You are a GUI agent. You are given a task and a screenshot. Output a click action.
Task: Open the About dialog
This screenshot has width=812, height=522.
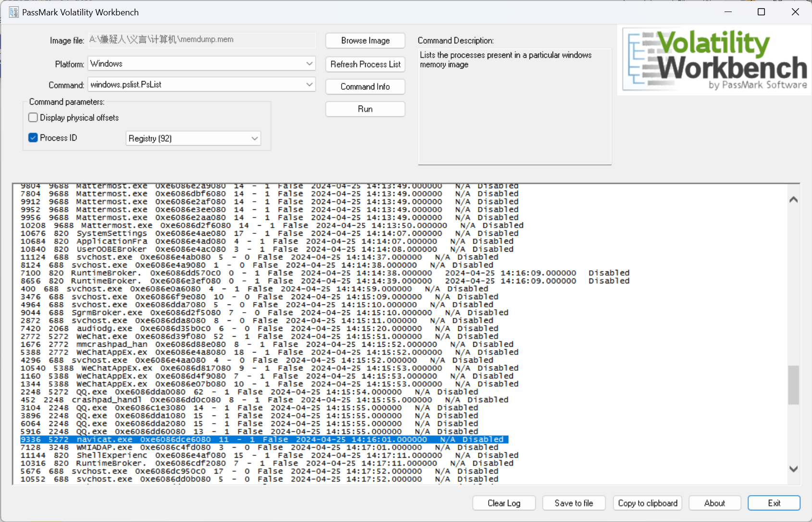(715, 503)
